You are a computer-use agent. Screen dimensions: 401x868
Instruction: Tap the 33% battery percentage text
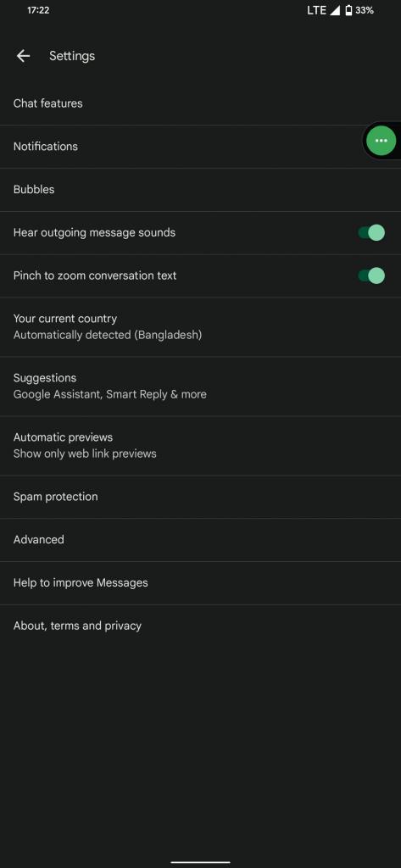[365, 10]
